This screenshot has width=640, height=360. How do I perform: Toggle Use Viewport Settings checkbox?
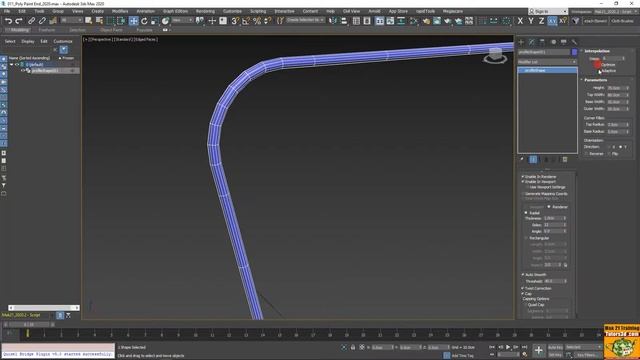click(x=527, y=187)
